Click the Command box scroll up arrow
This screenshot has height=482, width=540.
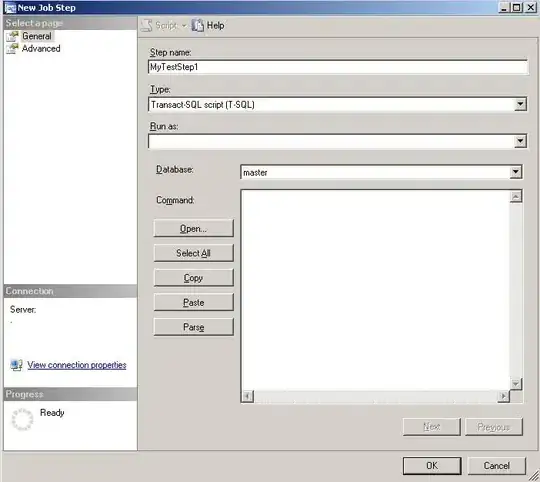pos(516,197)
